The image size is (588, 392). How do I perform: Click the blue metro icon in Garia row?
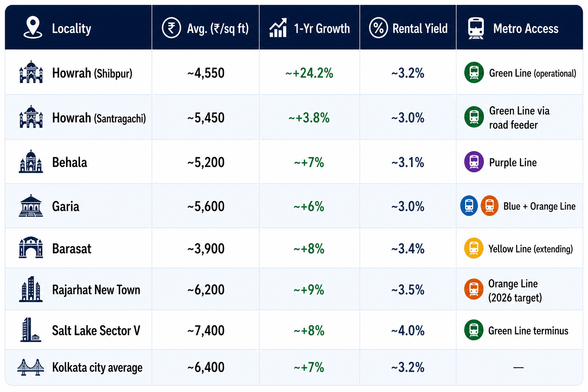click(x=469, y=206)
